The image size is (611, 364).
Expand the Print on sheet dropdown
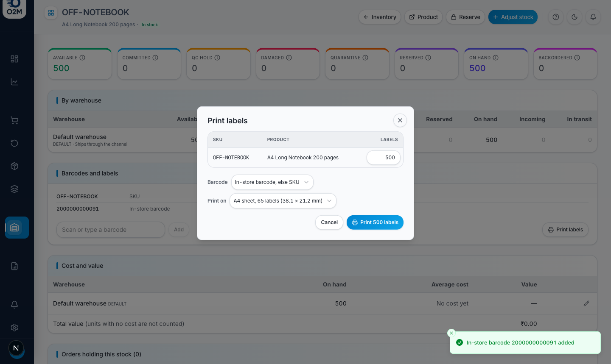[283, 201]
